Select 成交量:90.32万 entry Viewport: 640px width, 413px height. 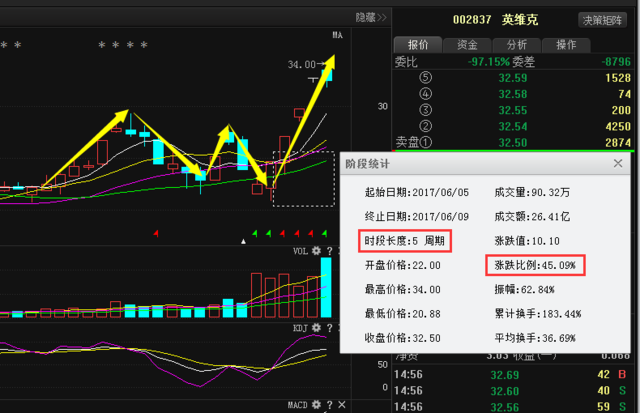coord(532,192)
